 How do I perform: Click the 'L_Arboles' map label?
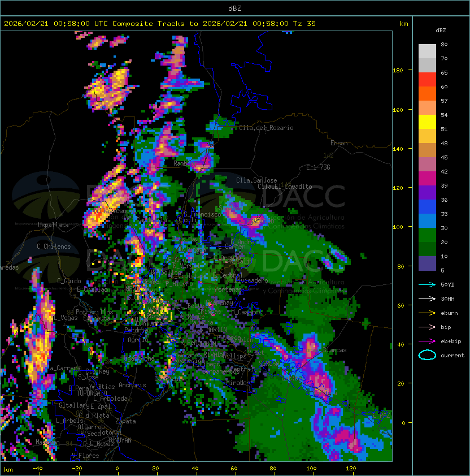(70, 421)
